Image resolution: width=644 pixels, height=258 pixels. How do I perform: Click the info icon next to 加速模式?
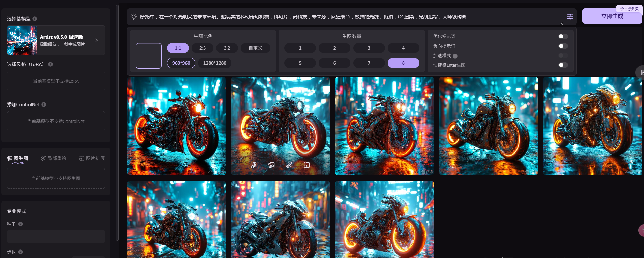(x=455, y=56)
